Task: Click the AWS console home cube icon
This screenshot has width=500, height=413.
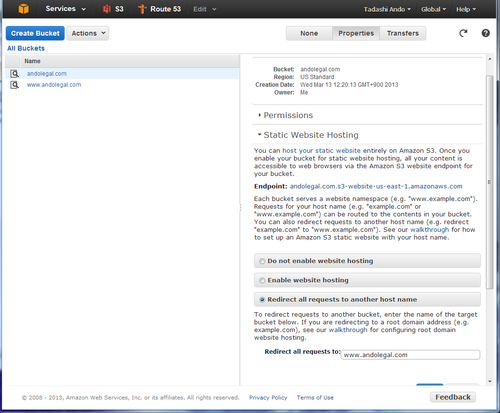Action: [24, 9]
